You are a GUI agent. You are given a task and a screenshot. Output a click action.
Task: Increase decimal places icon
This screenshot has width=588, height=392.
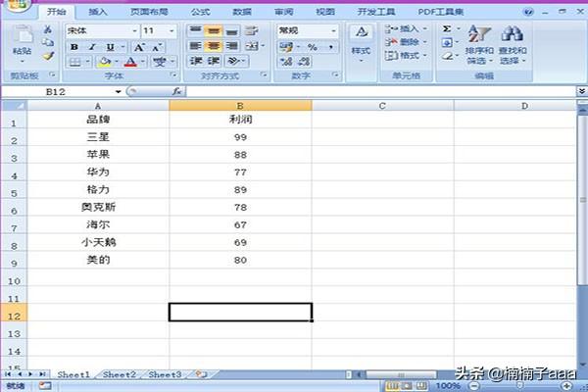click(x=286, y=61)
